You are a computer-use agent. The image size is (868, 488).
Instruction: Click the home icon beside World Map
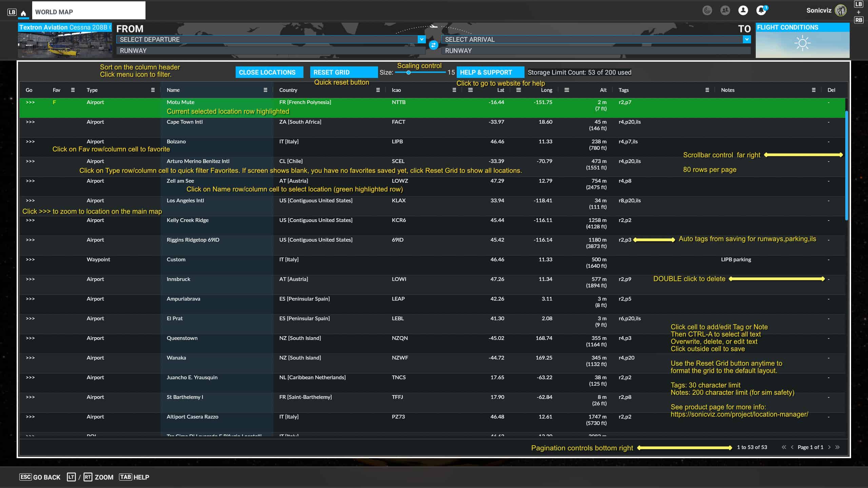23,13
